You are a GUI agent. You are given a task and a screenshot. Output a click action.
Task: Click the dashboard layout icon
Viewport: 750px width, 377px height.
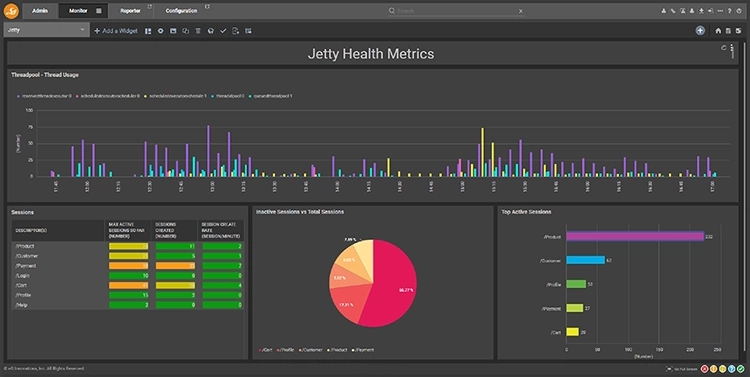(x=148, y=31)
